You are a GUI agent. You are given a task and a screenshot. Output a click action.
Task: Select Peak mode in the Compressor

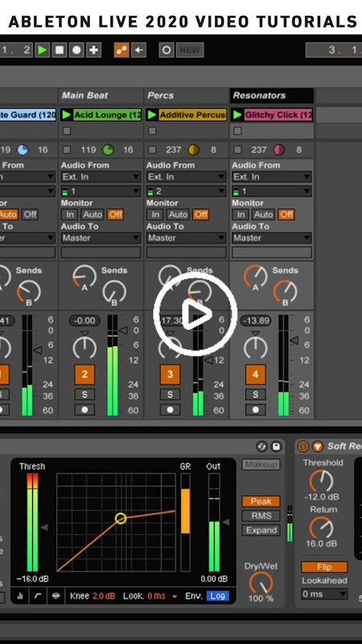point(261,502)
